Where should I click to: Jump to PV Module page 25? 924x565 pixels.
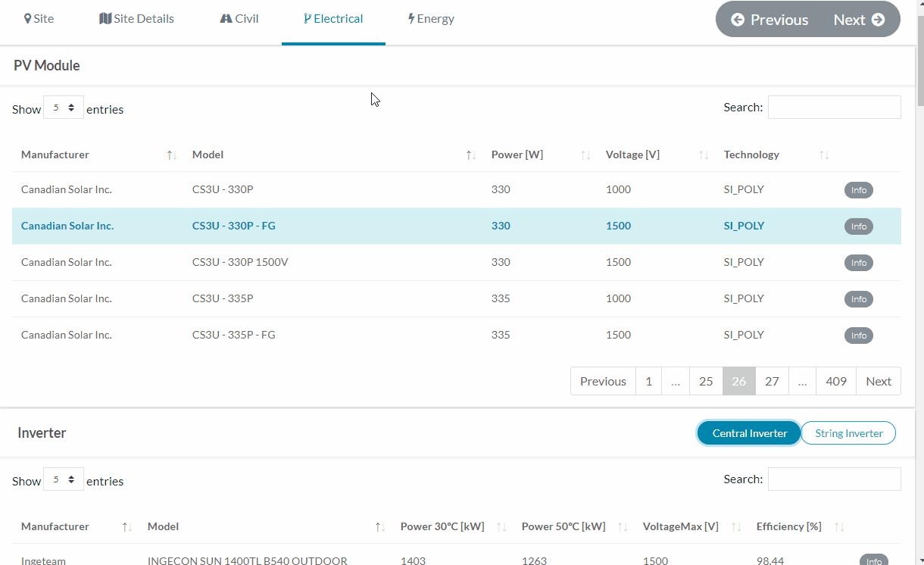pyautogui.click(x=706, y=381)
